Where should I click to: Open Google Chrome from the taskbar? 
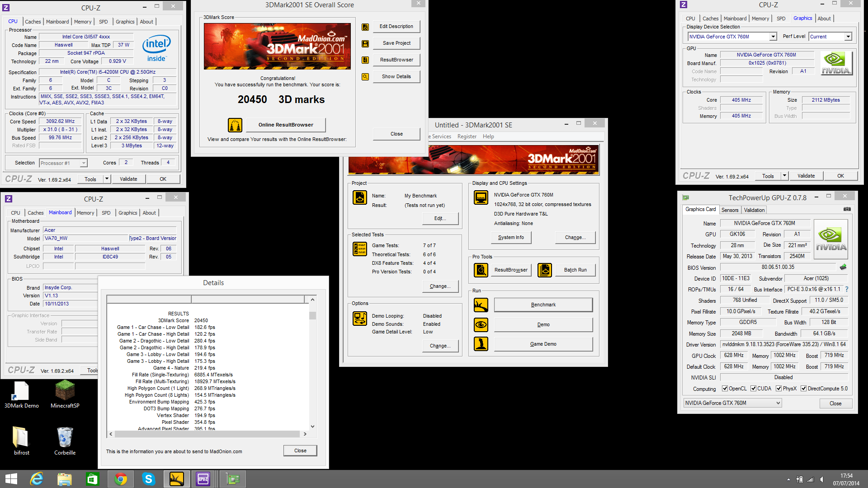(121, 479)
